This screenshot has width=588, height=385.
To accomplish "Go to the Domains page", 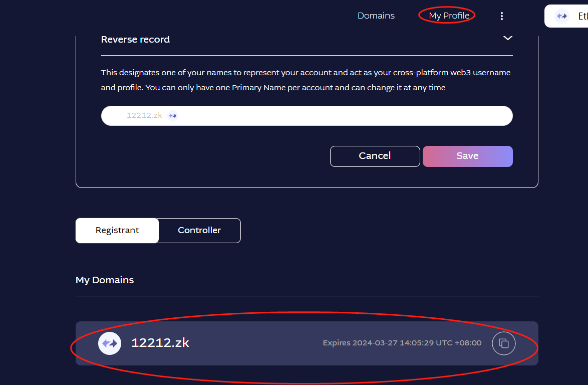I will [376, 16].
